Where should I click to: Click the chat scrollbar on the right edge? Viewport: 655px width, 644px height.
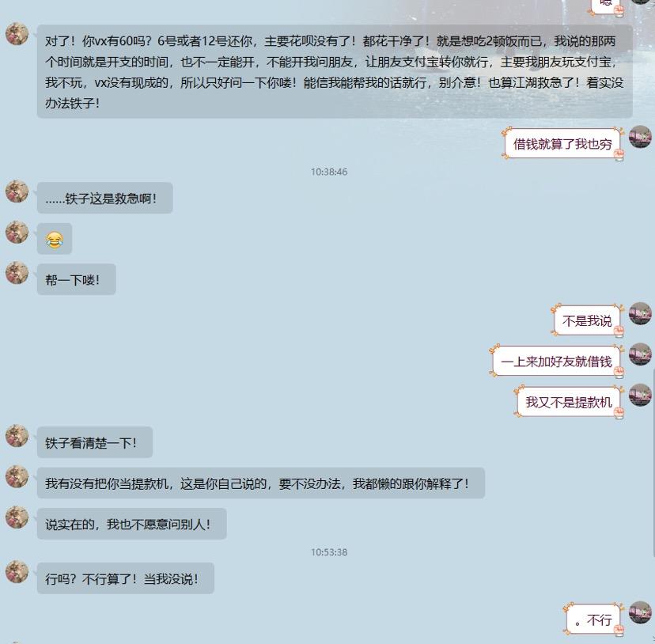(x=653, y=463)
